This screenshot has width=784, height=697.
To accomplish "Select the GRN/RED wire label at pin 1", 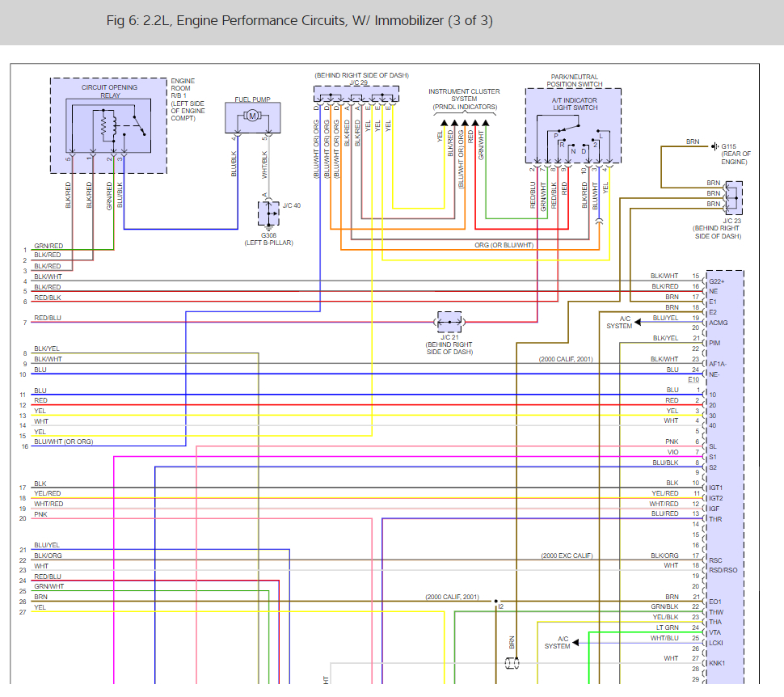I will 48,246.
